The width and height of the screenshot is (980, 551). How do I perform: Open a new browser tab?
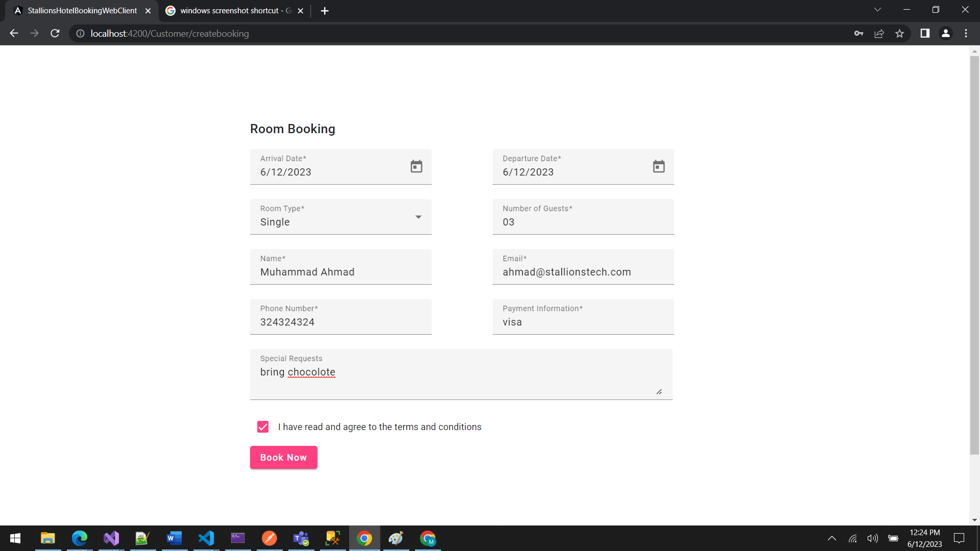coord(325,11)
